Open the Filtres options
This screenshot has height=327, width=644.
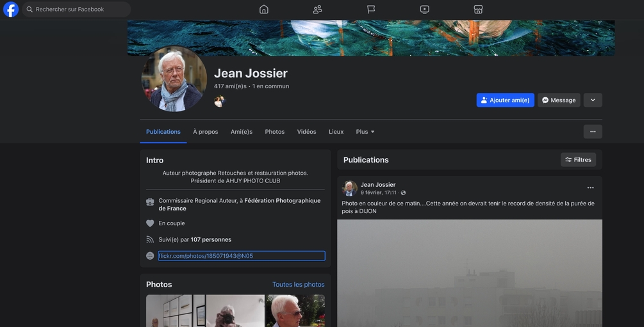(x=578, y=160)
